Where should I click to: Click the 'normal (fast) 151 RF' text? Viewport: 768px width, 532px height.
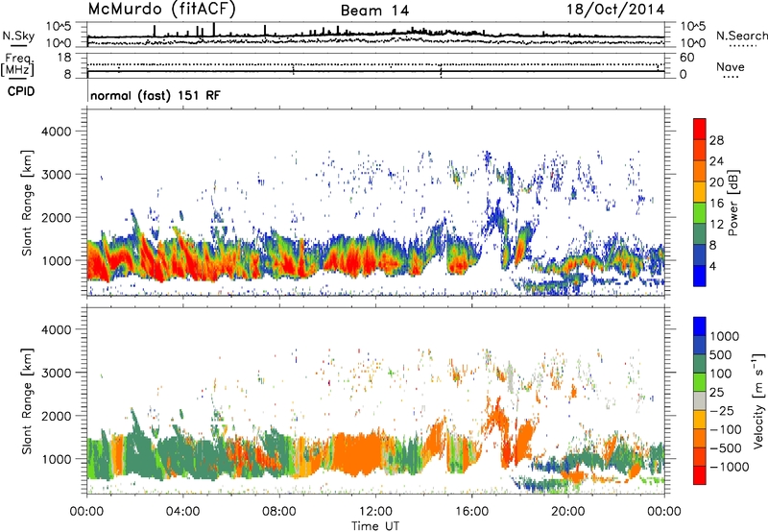click(x=156, y=95)
